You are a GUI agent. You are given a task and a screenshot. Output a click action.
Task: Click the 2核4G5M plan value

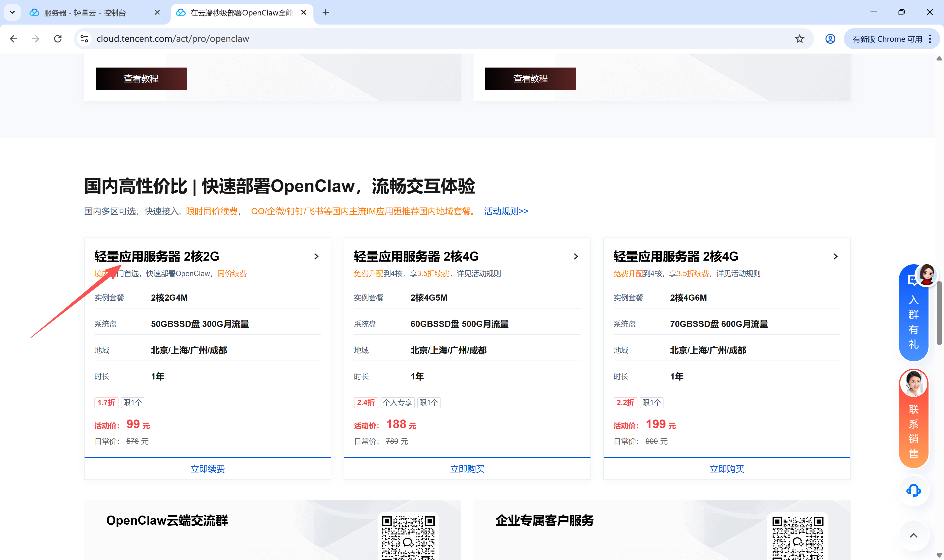[x=429, y=298]
